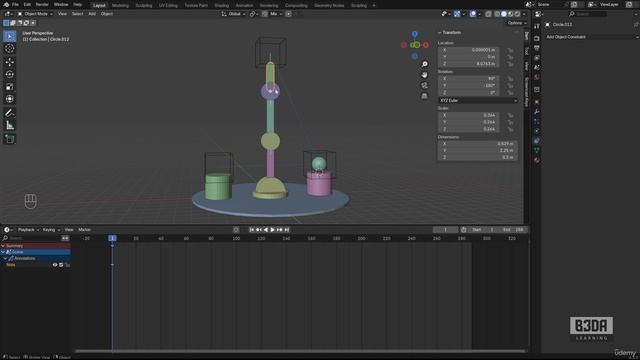Click the timeline Marker menu
The height and width of the screenshot is (360, 640).
[x=84, y=230]
